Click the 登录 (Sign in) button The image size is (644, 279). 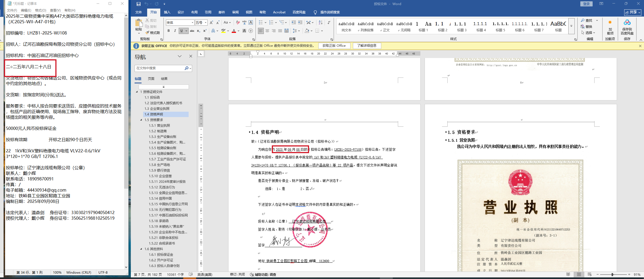586,4
